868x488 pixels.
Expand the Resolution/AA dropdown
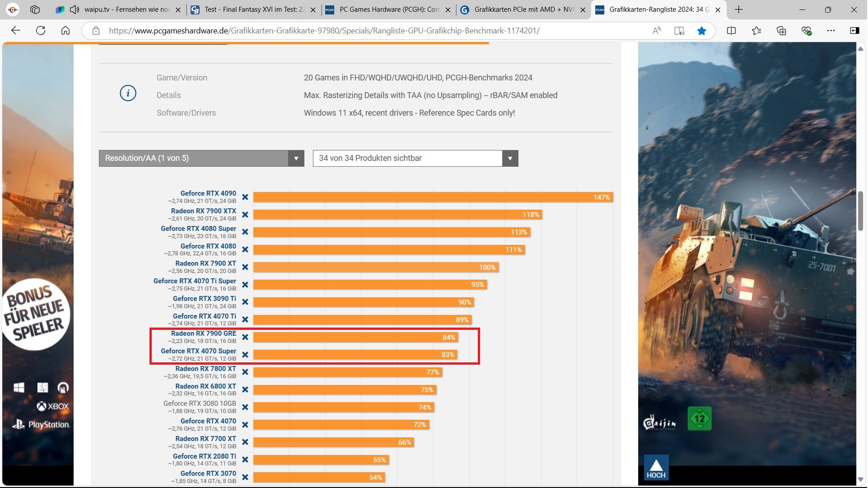point(201,158)
